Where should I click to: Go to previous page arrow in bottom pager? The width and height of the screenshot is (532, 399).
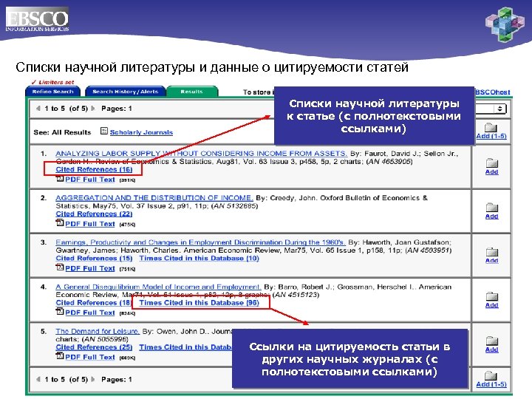[38, 379]
